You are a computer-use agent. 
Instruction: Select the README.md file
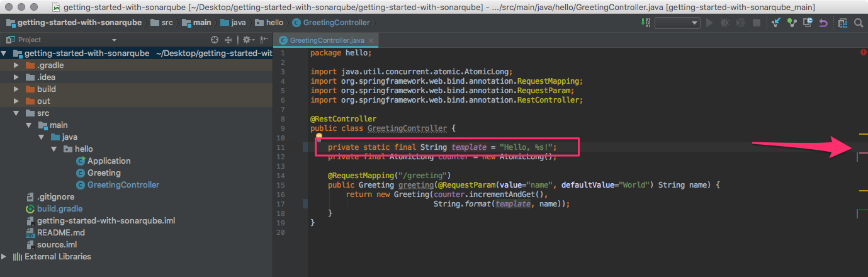coord(55,233)
